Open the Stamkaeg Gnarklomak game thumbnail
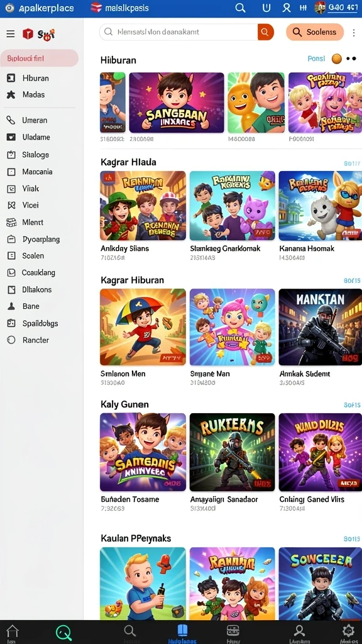 [x=233, y=206]
